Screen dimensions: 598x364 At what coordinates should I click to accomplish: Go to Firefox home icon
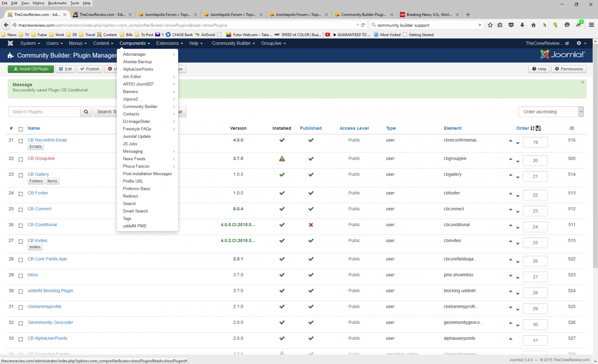tap(533, 25)
